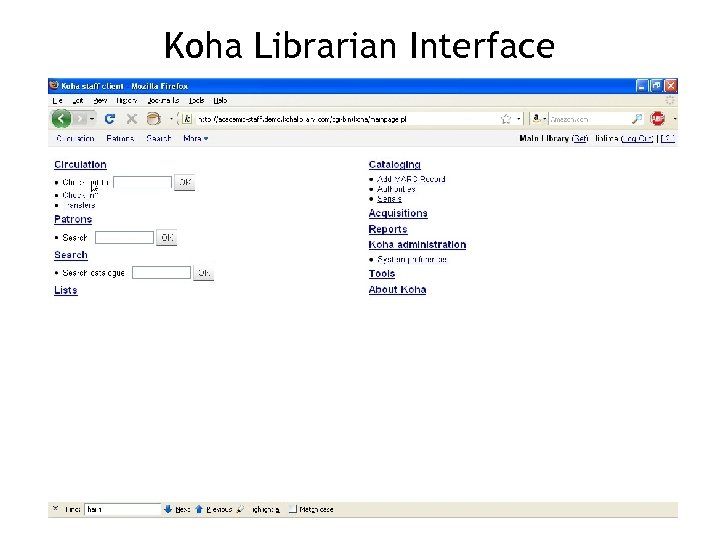Viewport: 720px width, 540px height.
Task: Select Circulation in Koha top navigation
Action: [x=75, y=138]
